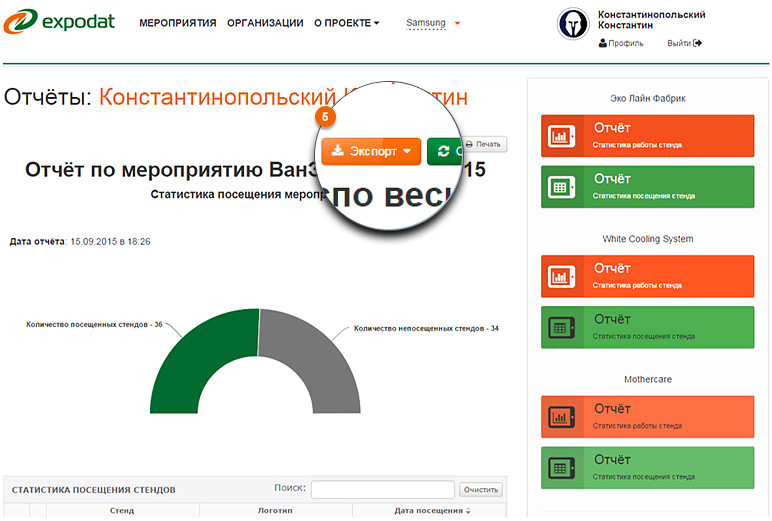The width and height of the screenshot is (772, 521).
Task: Click user name Константинопольский Константин in header
Action: point(651,20)
